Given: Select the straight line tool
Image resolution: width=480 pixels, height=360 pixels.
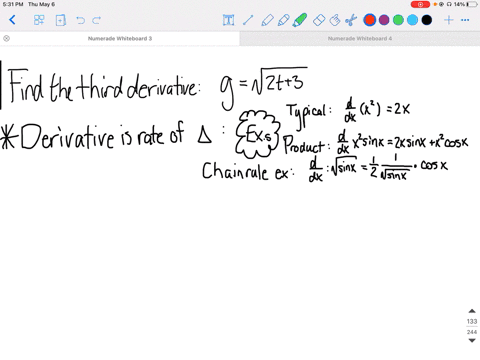Looking at the screenshot, I should 248,20.
